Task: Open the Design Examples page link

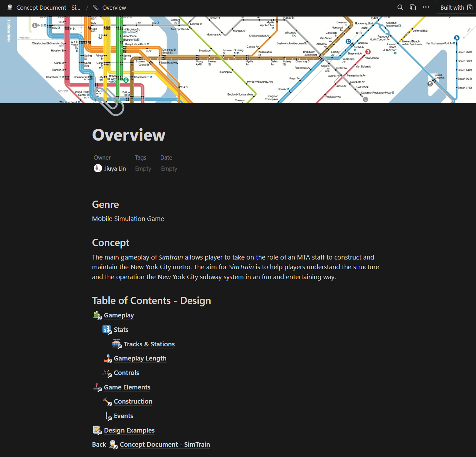Action: pos(129,430)
